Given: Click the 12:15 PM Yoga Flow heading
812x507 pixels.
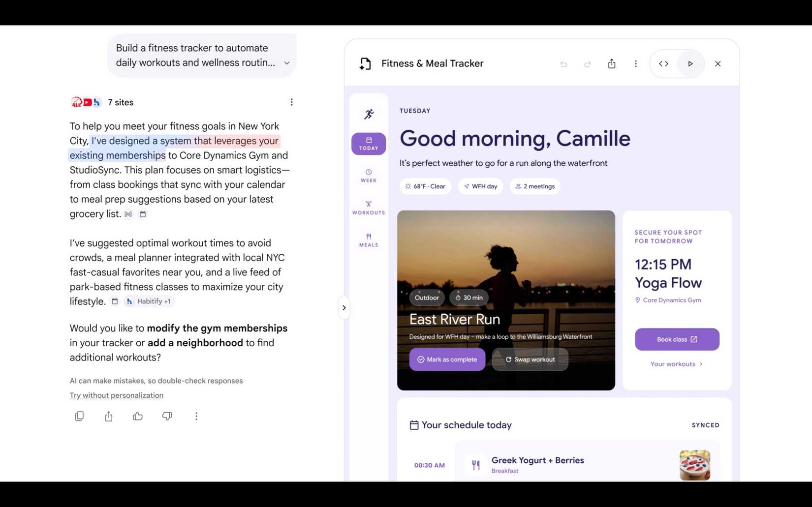Looking at the screenshot, I should coord(668,273).
